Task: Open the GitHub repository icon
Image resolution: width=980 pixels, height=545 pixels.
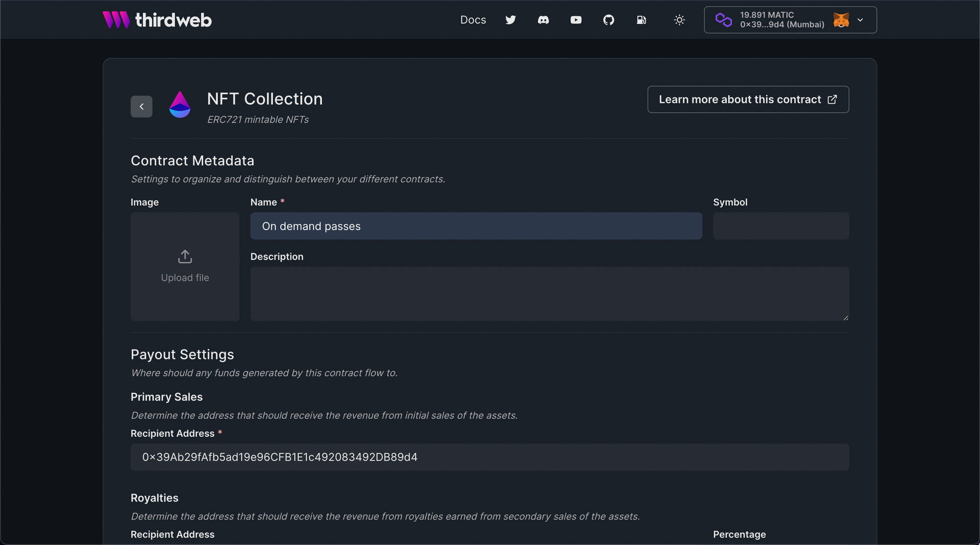Action: pos(609,20)
